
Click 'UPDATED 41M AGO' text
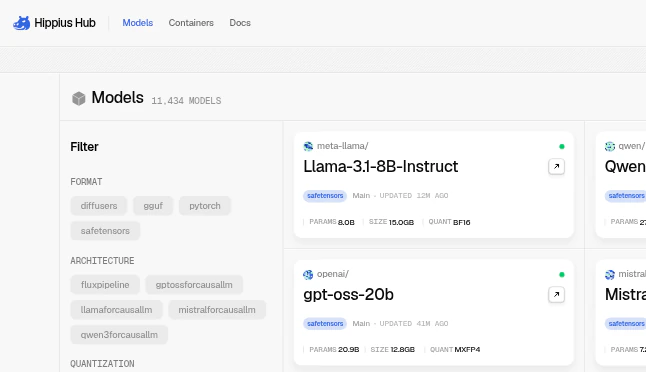(414, 324)
